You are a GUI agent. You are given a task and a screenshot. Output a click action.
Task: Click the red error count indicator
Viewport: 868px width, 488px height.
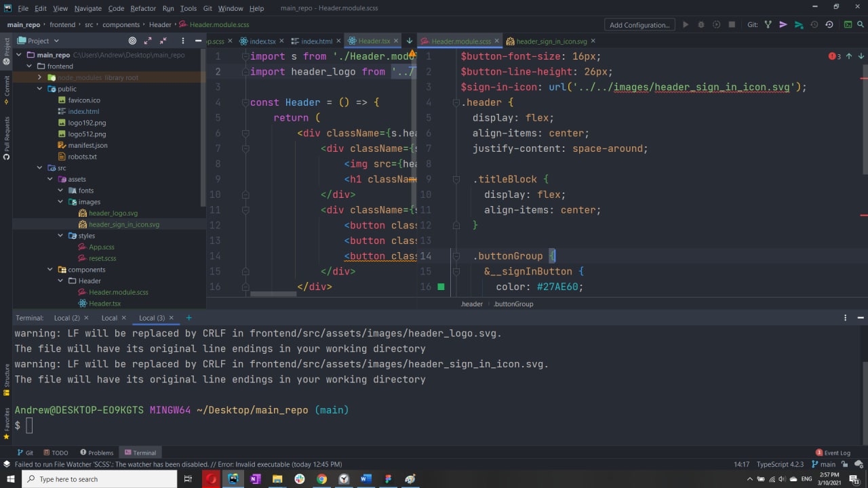835,56
